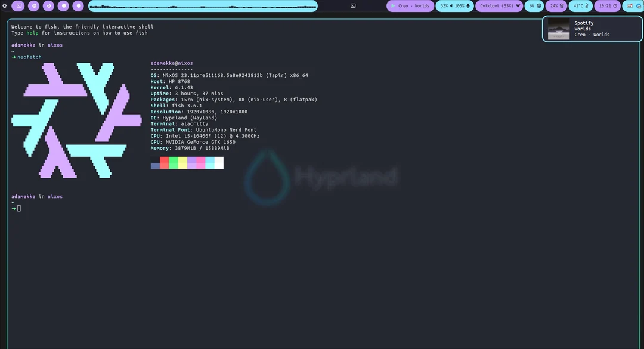Image resolution: width=644 pixels, height=349 pixels.
Task: Click the Discord icon in the system tray
Action: [629, 6]
